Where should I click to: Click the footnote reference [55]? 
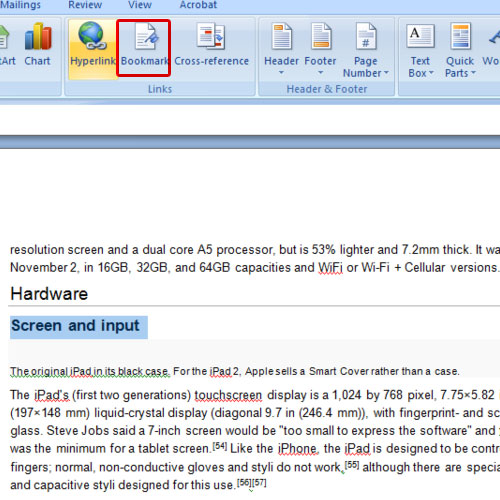[x=352, y=465]
